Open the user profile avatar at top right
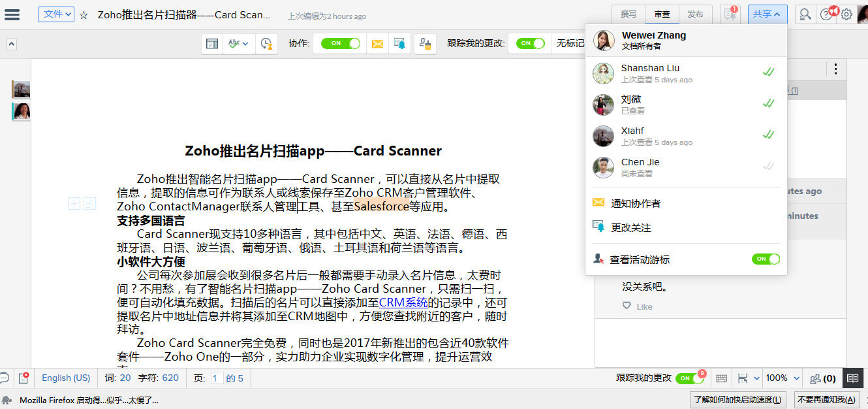 tap(862, 14)
